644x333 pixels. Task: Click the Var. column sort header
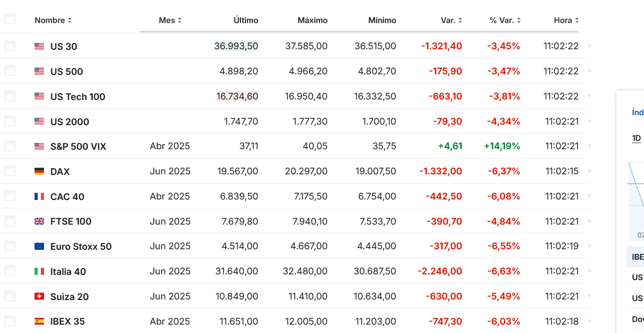click(451, 20)
